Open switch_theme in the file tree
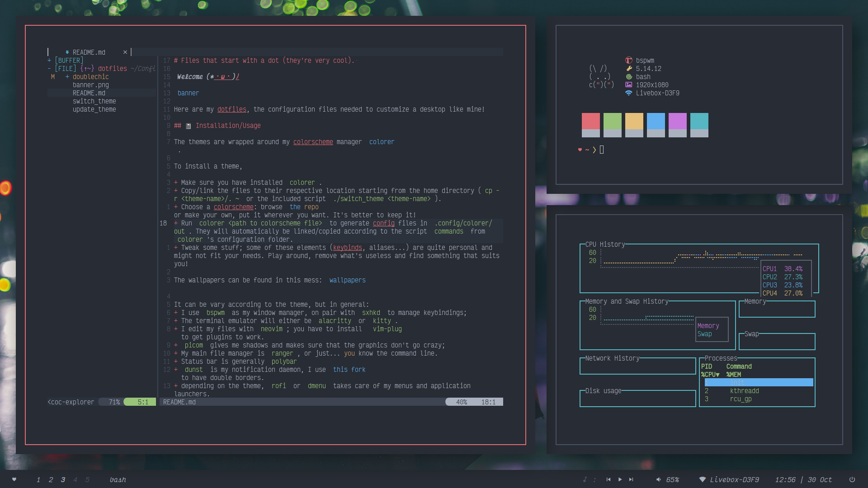This screenshot has height=488, width=868. pos(94,101)
